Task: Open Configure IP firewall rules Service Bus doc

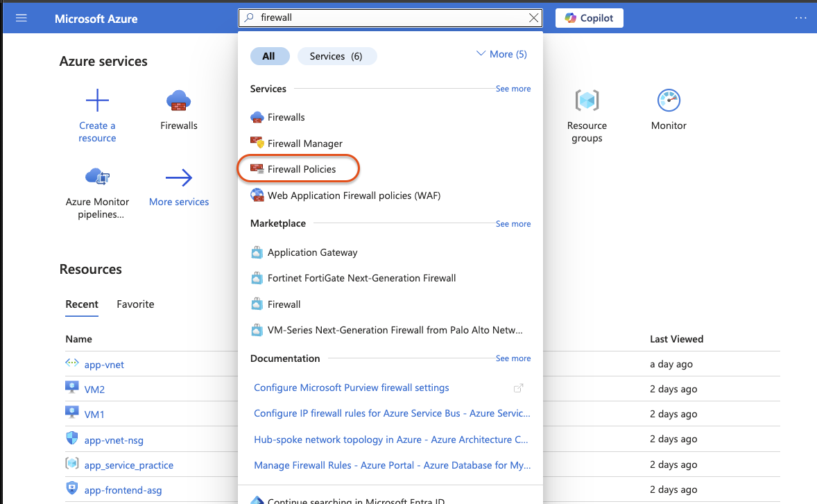Action: coord(392,413)
